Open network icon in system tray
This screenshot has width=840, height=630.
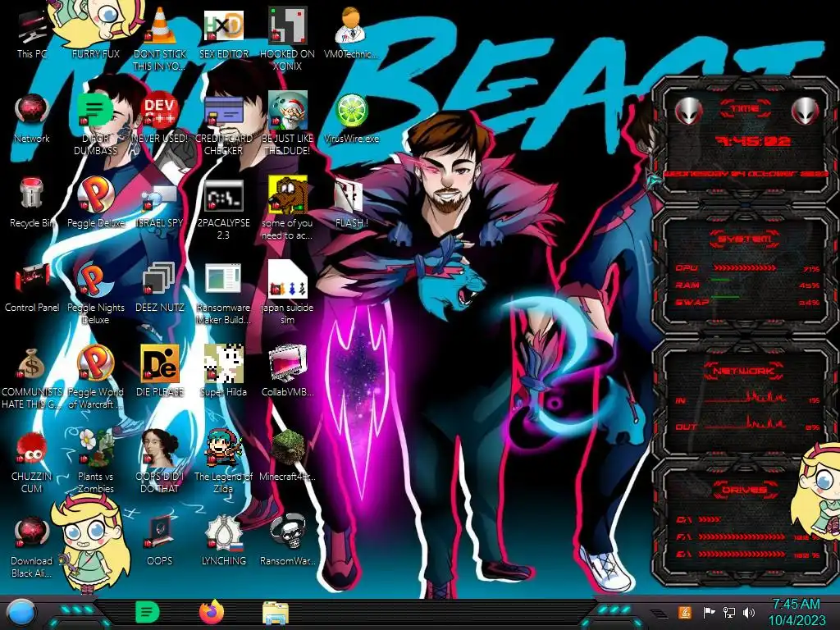[x=729, y=613]
